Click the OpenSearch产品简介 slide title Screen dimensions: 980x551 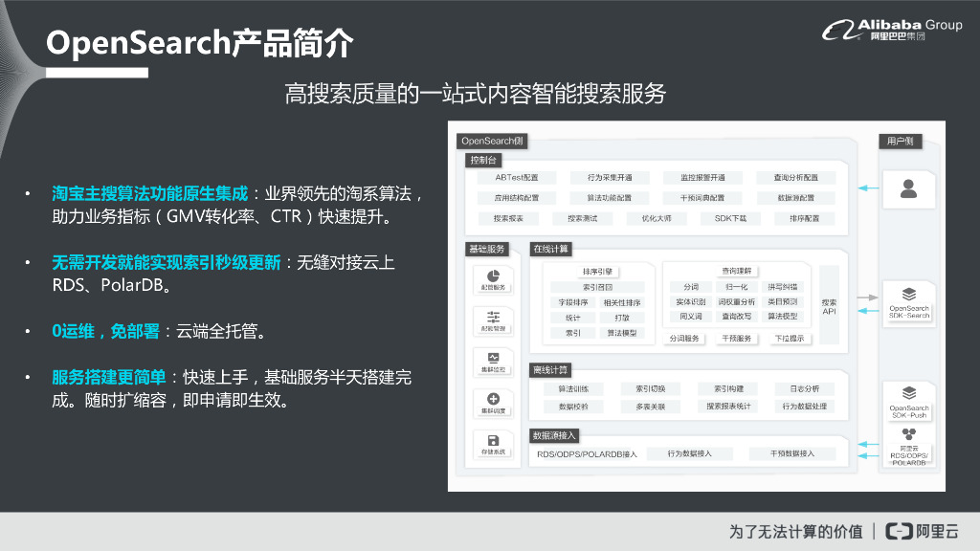200,43
